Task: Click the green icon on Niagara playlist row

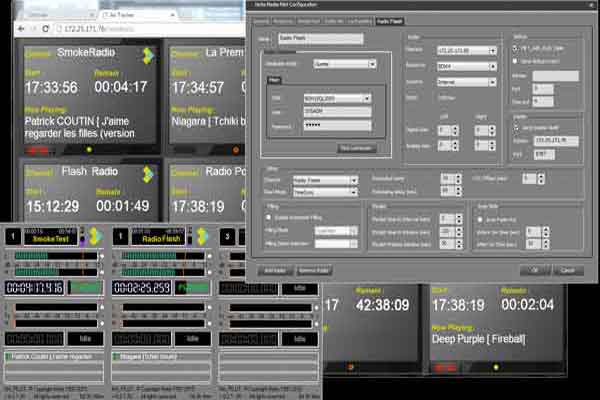Action: tap(116, 356)
